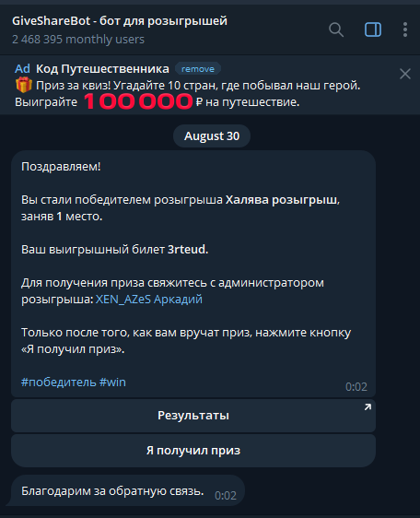The width and height of the screenshot is (420, 518).
Task: Click the 2 468 395 monthly users subtitle
Action: point(78,40)
